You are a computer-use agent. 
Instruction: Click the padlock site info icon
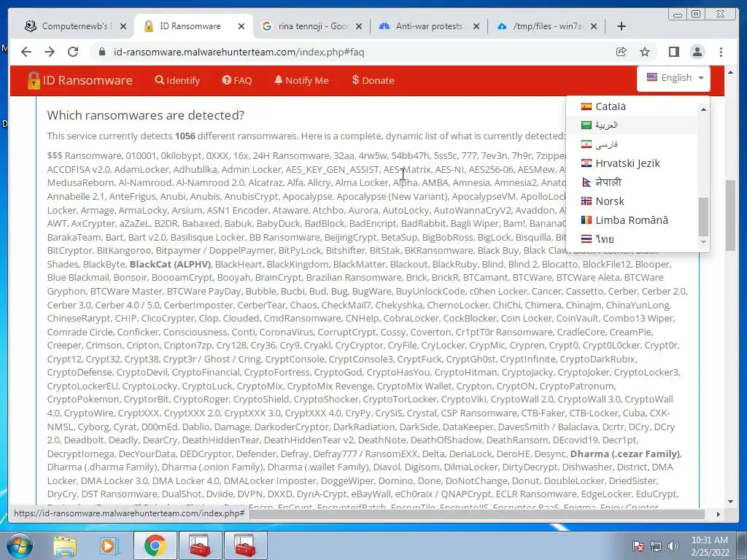[101, 52]
